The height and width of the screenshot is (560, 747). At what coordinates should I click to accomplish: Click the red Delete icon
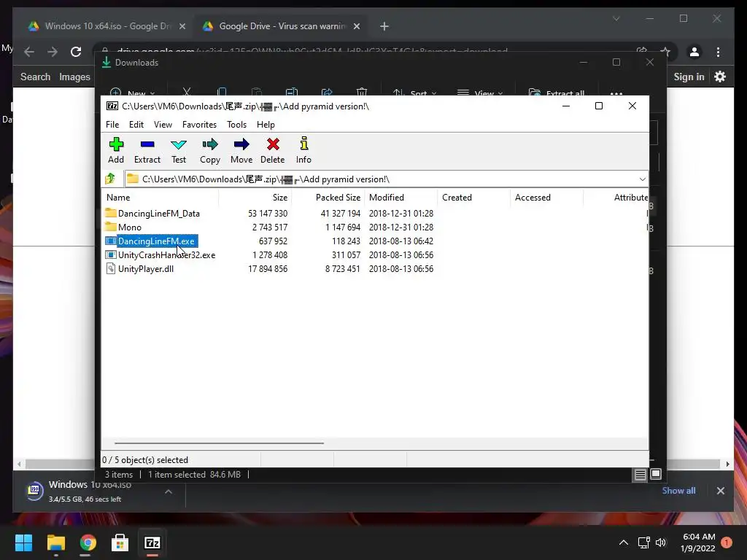[273, 150]
